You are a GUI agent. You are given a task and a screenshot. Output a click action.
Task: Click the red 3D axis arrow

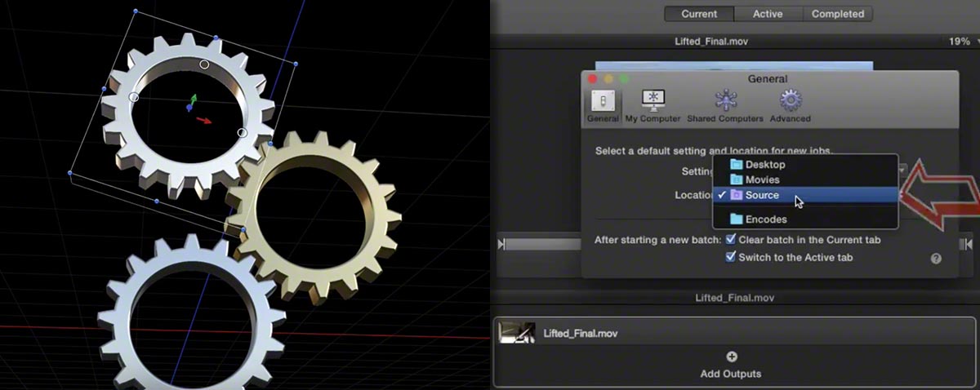pos(204,120)
